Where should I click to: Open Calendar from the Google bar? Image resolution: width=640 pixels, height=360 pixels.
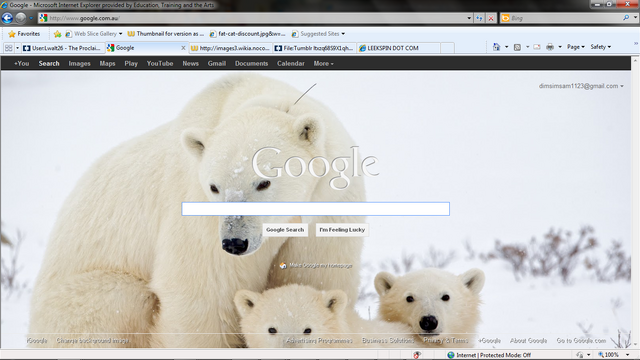pos(291,64)
